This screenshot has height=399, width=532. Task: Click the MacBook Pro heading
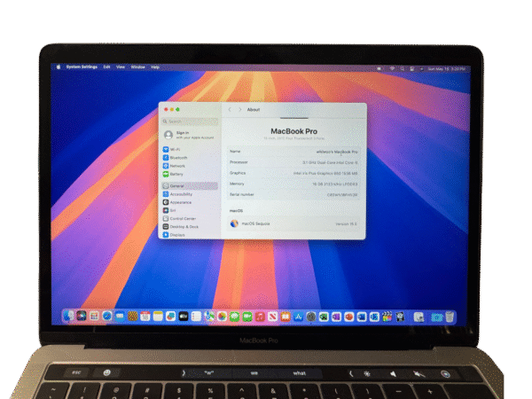293,131
